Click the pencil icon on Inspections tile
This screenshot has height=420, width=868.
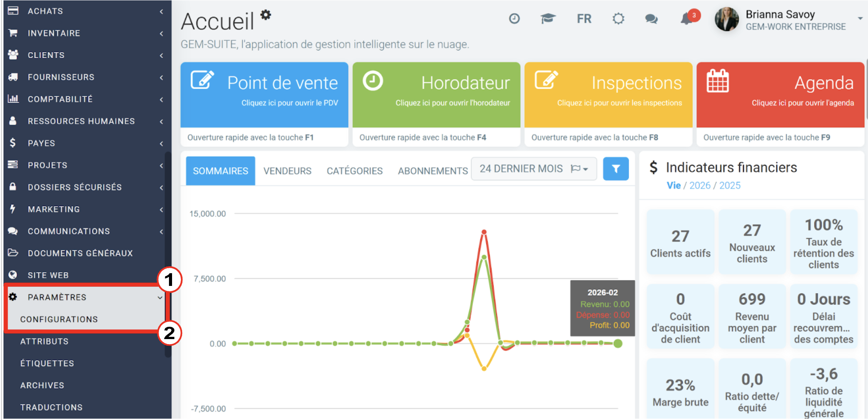click(546, 80)
